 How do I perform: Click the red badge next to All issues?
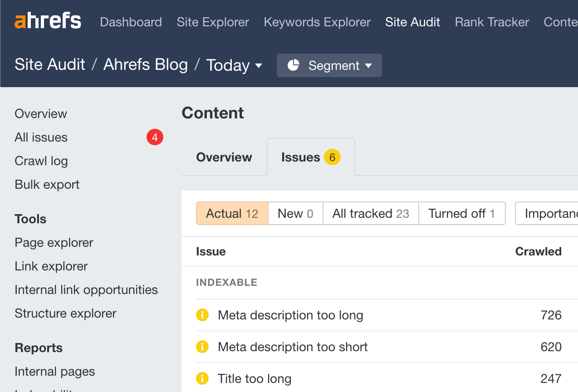[155, 137]
